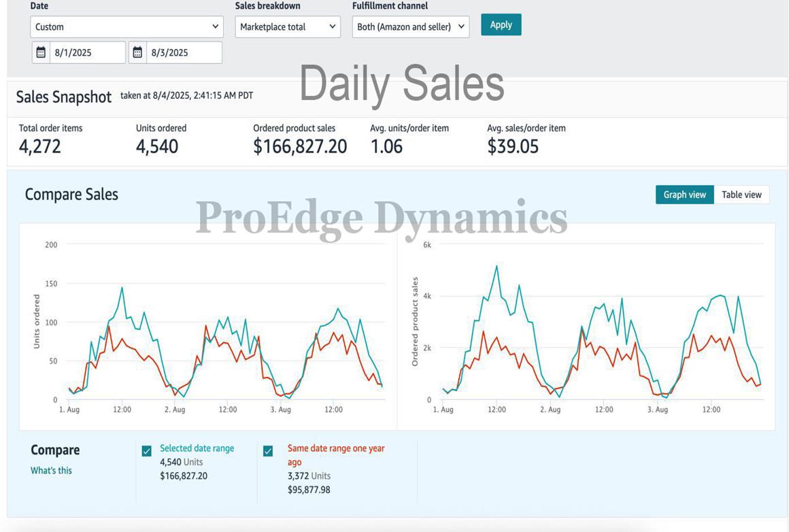Switch to Table view tab
The height and width of the screenshot is (532, 789).
pyautogui.click(x=741, y=195)
